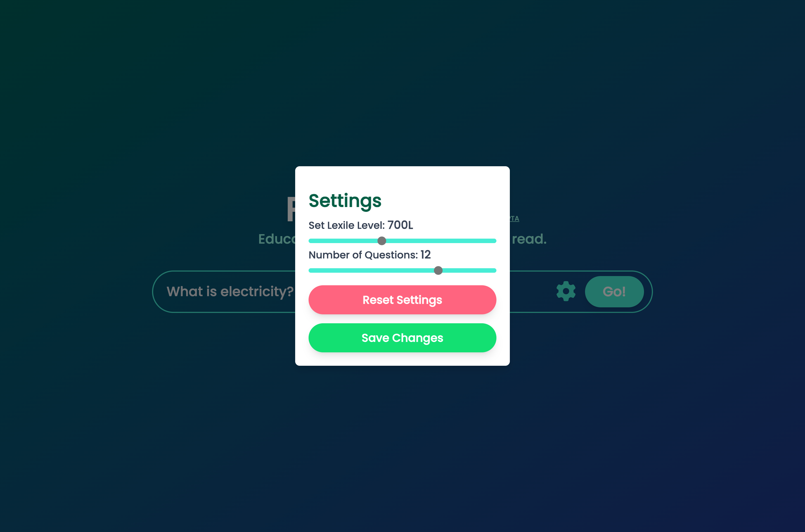Viewport: 805px width, 532px height.
Task: Follow the underlined TA link behind the dialog
Action: pos(515,219)
